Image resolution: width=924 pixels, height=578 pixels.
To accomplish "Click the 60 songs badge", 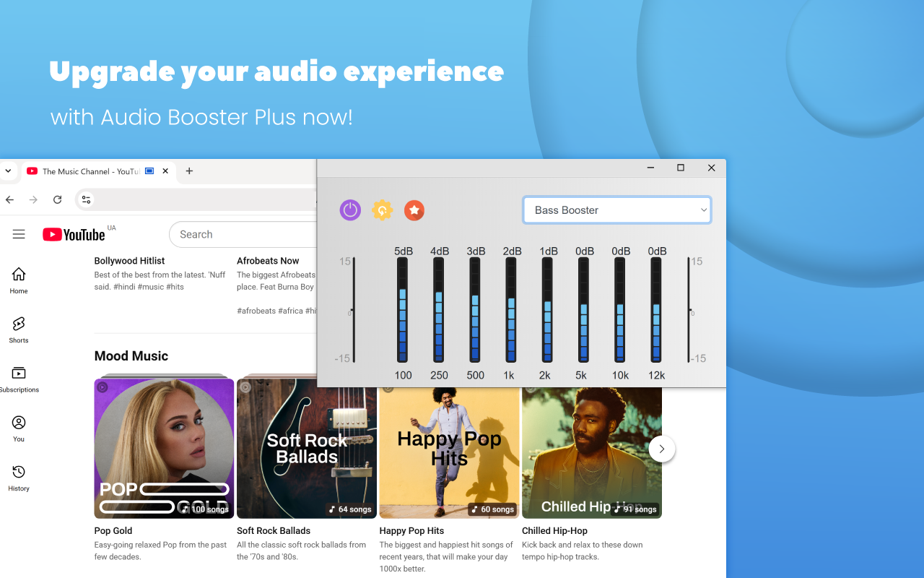I will coord(492,509).
